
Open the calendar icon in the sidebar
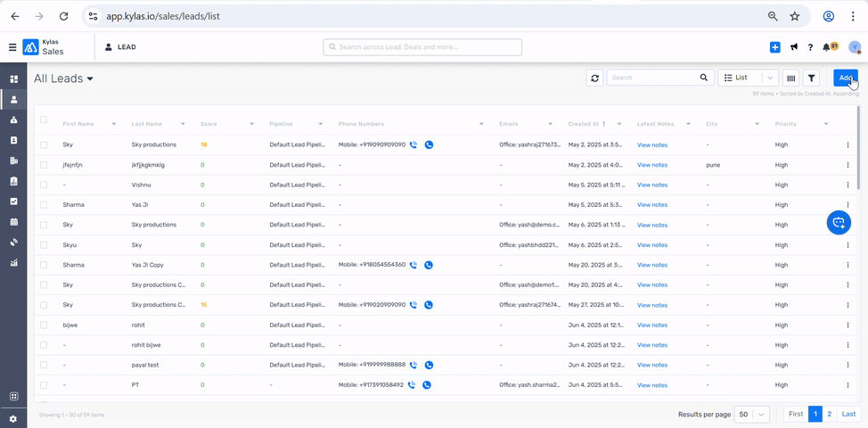click(14, 221)
